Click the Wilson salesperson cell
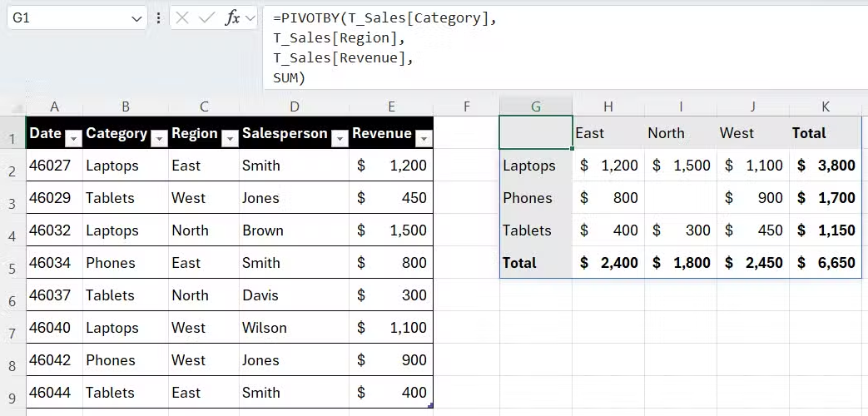Viewport: 868px width, 416px height. pyautogui.click(x=294, y=328)
